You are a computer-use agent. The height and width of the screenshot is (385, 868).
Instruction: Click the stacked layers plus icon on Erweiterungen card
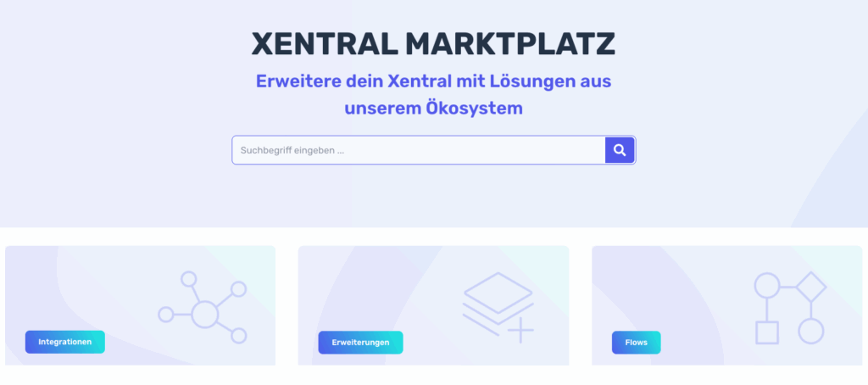pyautogui.click(x=498, y=308)
